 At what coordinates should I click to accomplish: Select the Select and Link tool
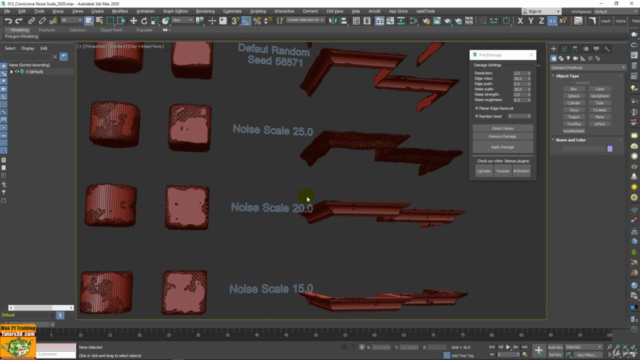(x=31, y=21)
